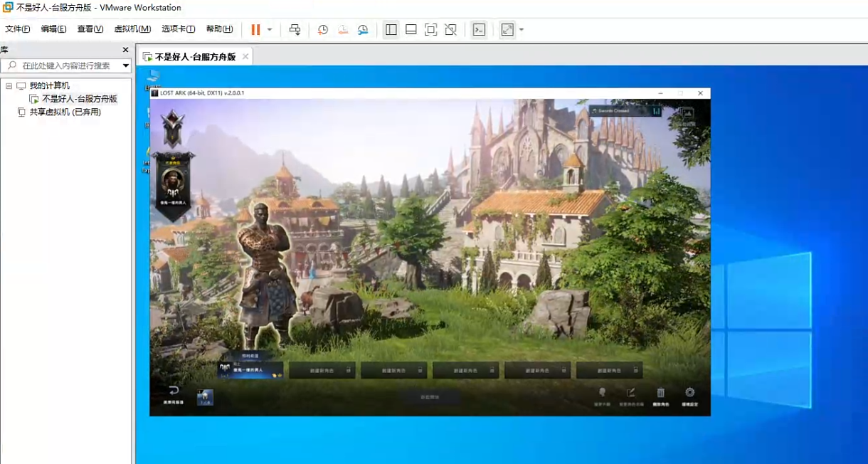This screenshot has width=868, height=464.
Task: Collapse the 我的计算机 tree node
Action: (x=9, y=85)
